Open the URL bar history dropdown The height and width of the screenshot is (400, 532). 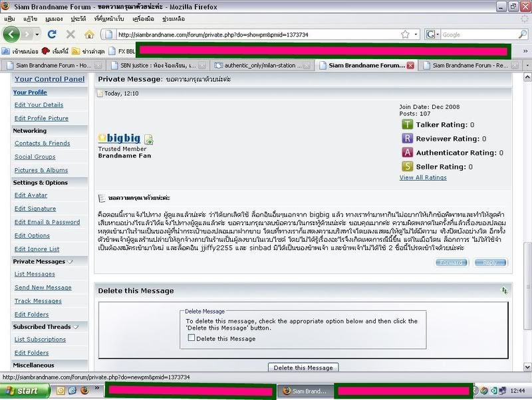(416, 34)
